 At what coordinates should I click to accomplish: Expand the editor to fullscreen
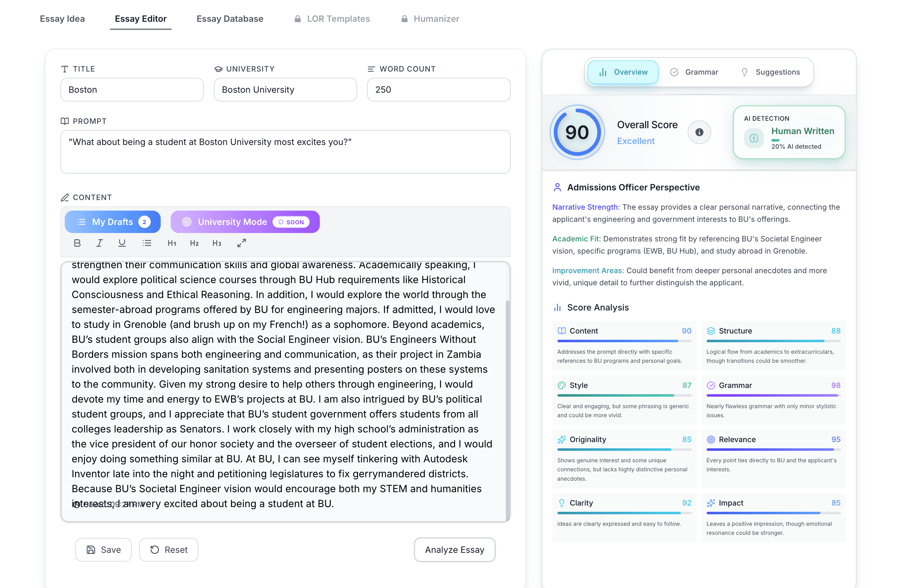coord(241,243)
